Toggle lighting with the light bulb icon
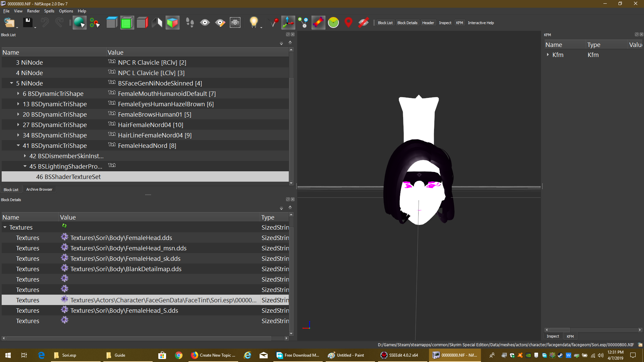 pyautogui.click(x=254, y=22)
